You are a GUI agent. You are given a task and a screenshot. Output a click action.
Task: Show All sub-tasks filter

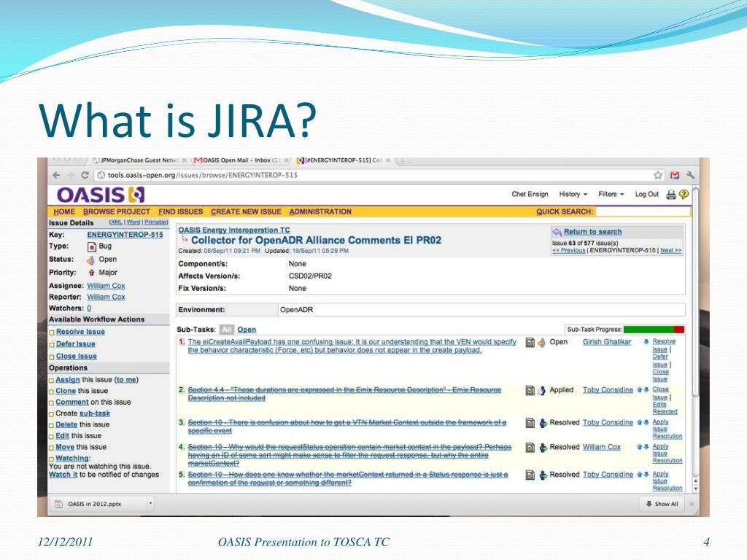227,330
